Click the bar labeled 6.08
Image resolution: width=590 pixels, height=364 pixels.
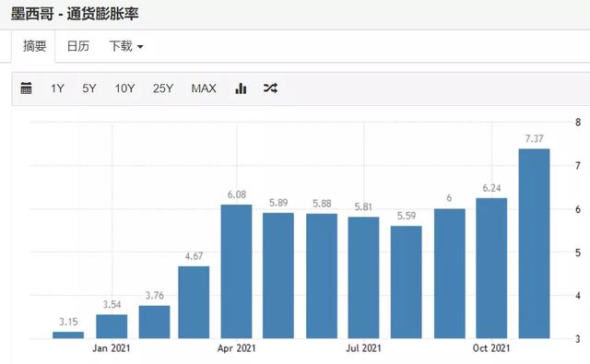click(236, 272)
